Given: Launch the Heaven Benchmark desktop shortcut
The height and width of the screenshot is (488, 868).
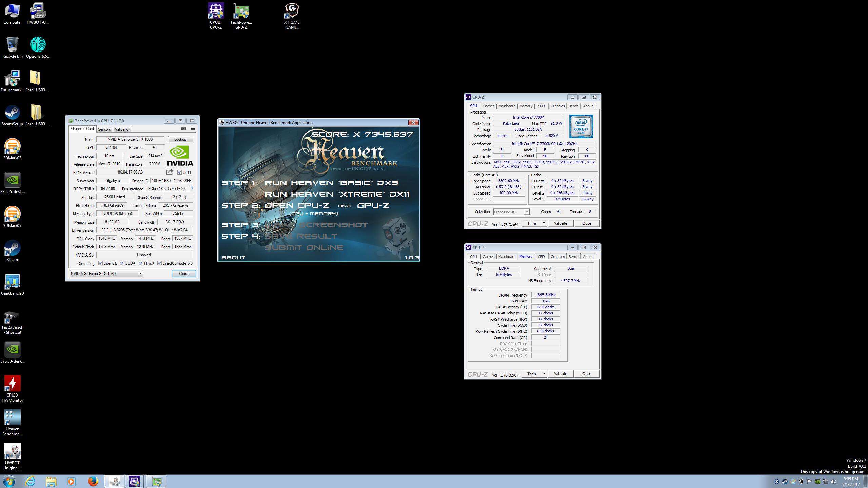Looking at the screenshot, I should 13,423.
